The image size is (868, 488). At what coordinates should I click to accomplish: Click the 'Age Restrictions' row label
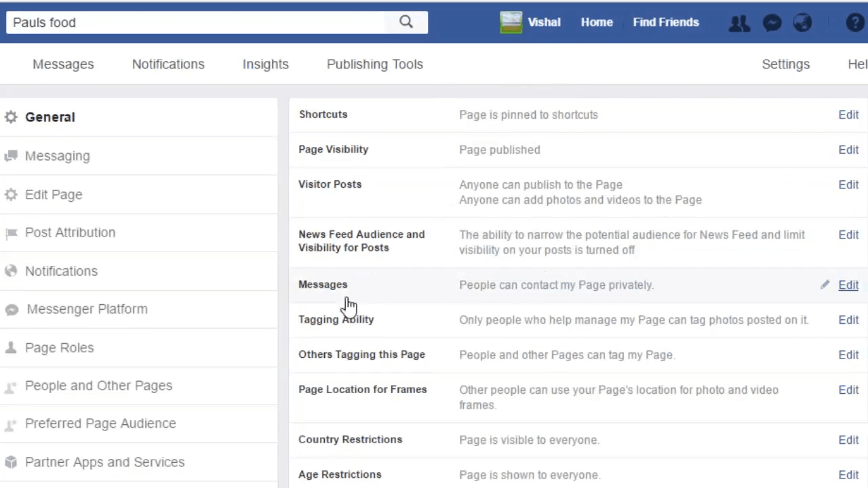tap(340, 475)
